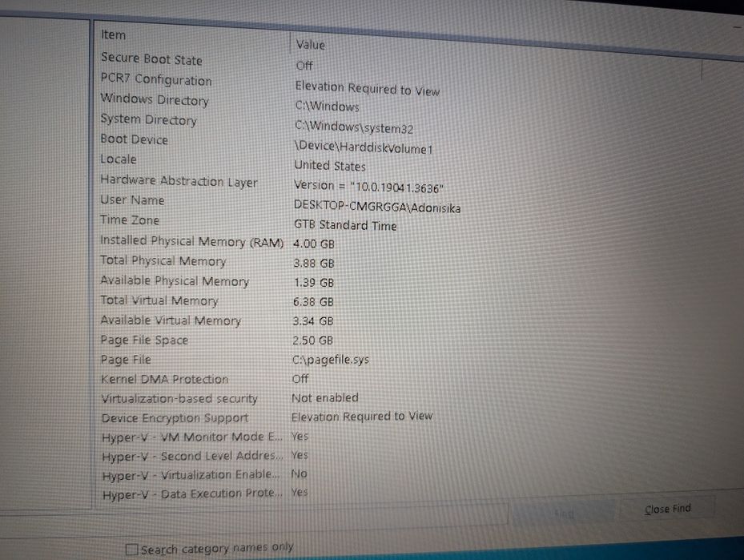744x560 pixels.
Task: Click the greyed-out Find button
Action: (x=563, y=514)
